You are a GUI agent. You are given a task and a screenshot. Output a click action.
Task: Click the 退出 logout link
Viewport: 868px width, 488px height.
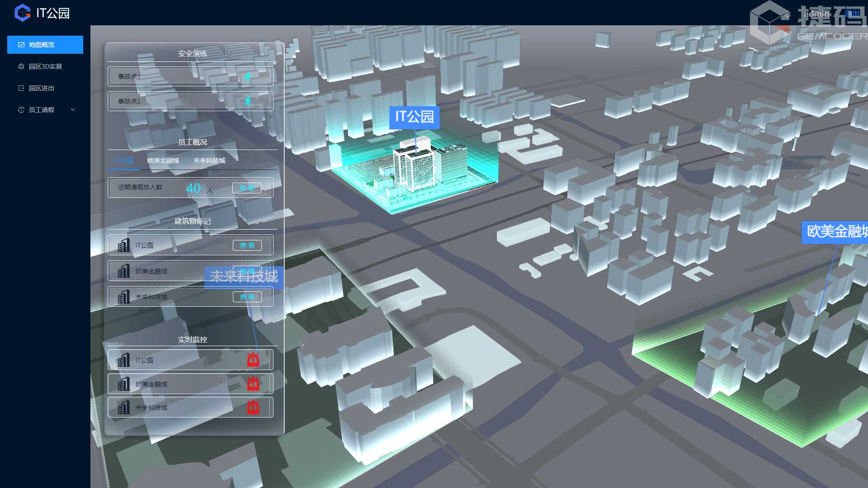[852, 14]
